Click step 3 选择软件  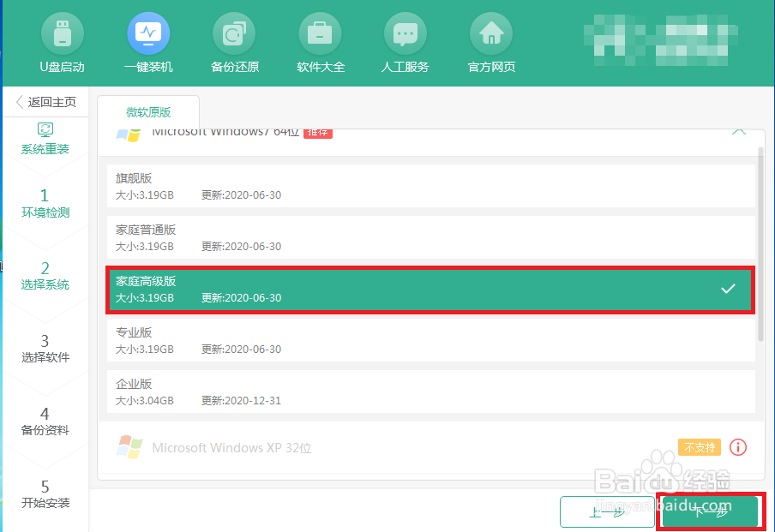(45, 349)
